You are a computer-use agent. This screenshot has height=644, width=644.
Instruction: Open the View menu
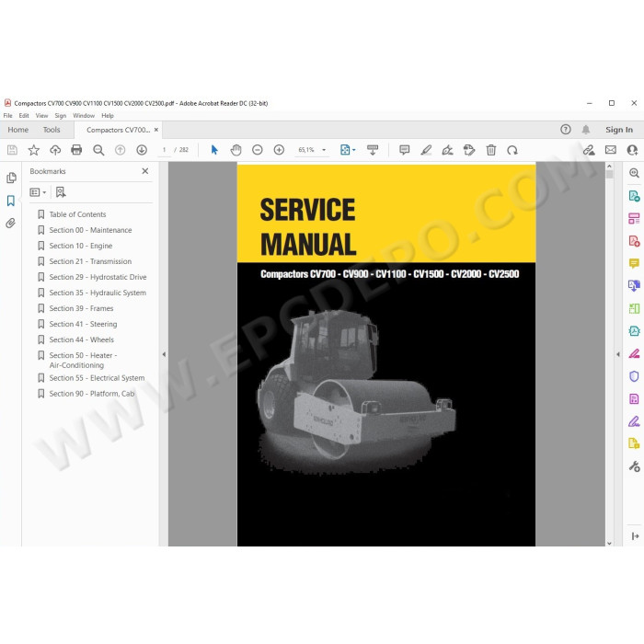coord(41,116)
